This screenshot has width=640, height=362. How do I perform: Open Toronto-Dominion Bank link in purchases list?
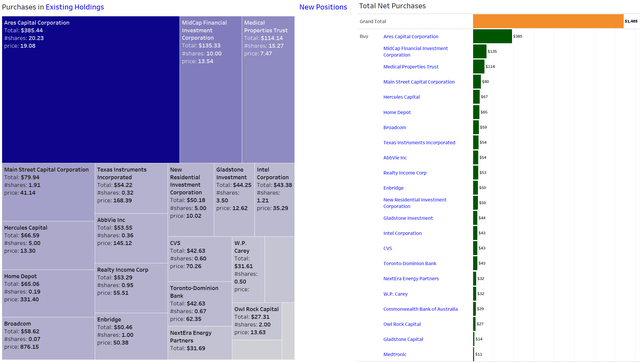pos(409,264)
